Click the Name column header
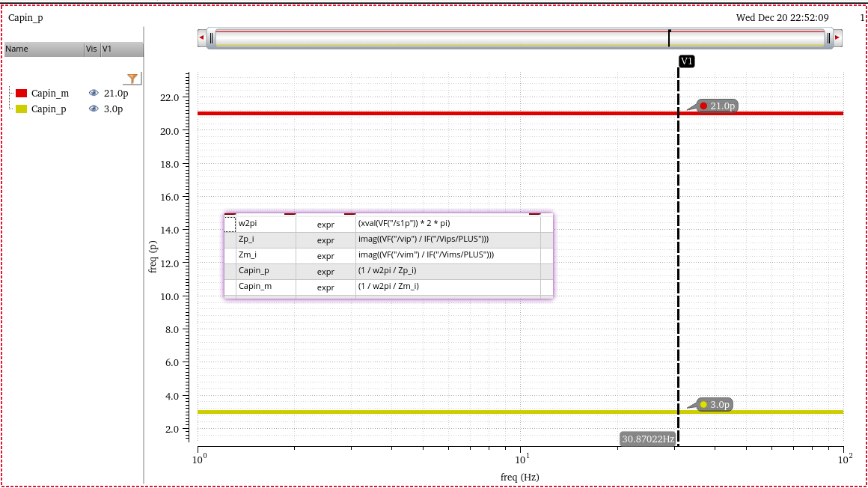Viewport: 868px width, 488px height. pos(44,49)
